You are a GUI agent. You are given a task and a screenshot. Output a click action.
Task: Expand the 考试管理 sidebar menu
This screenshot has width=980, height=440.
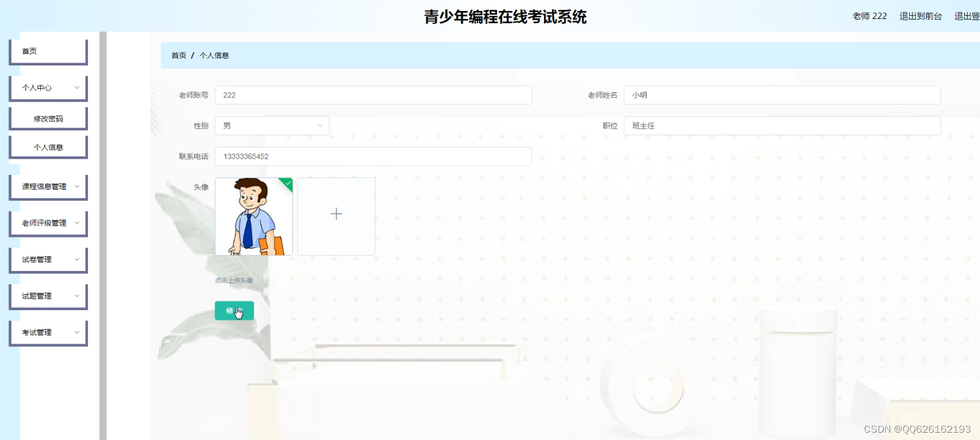[48, 333]
